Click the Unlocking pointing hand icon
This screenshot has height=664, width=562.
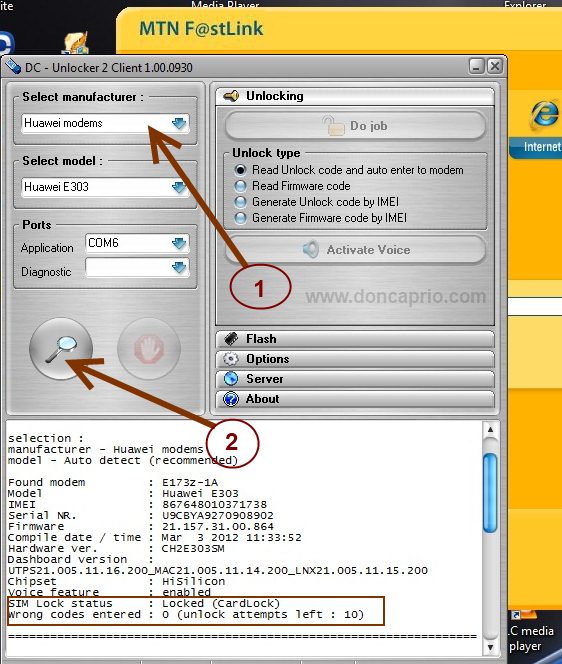(231, 96)
